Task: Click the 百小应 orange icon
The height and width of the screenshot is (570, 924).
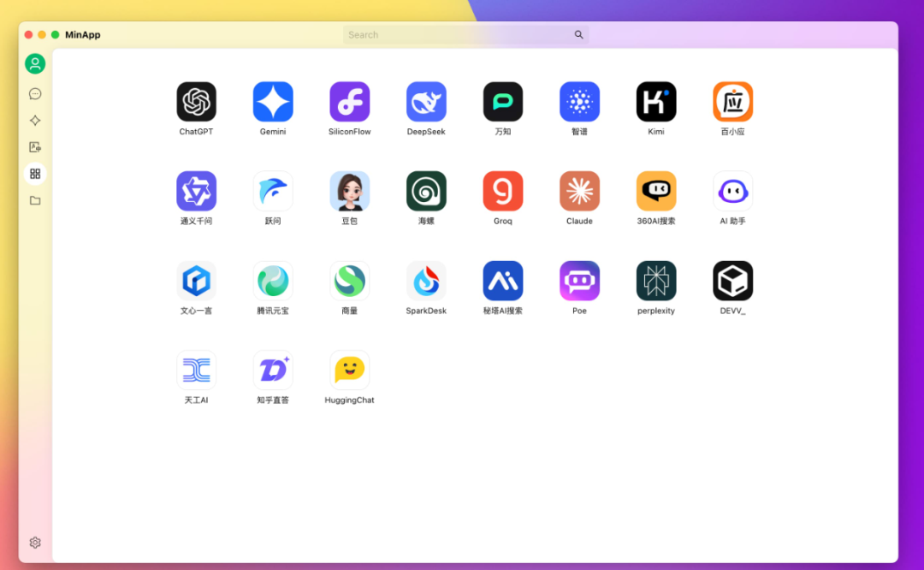Action: 732,102
